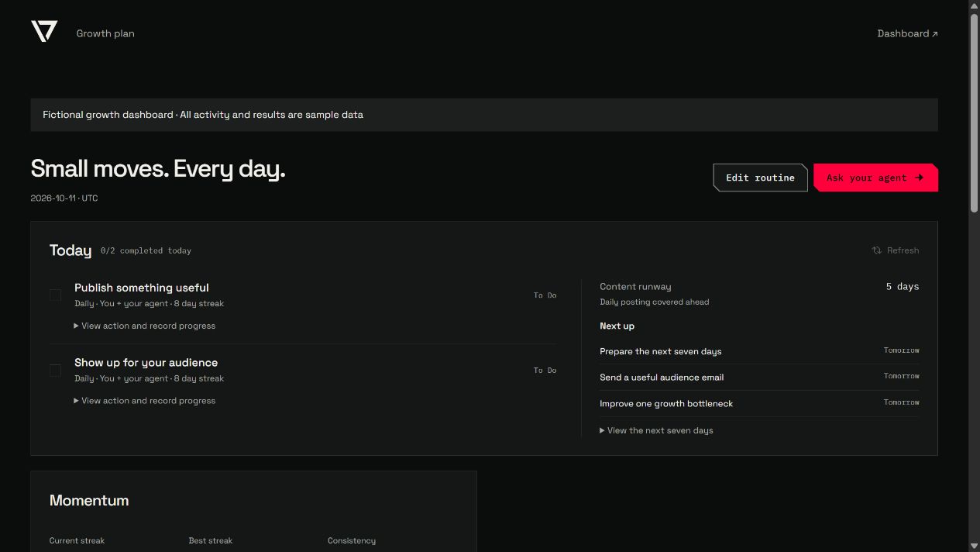Screen dimensions: 980x552
Task: Click the brand logo icon
Action: tap(44, 32)
